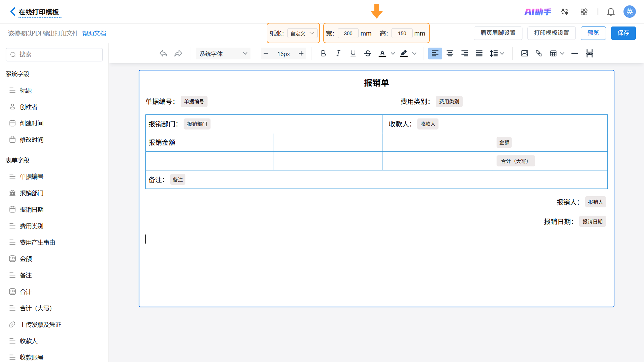Insert a page break
The height and width of the screenshot is (362, 644).
(x=589, y=53)
